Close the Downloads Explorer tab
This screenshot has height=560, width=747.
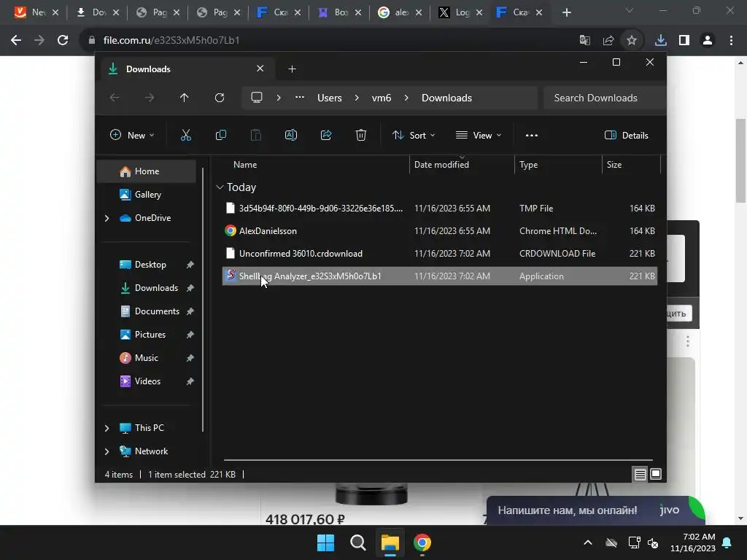[260, 69]
